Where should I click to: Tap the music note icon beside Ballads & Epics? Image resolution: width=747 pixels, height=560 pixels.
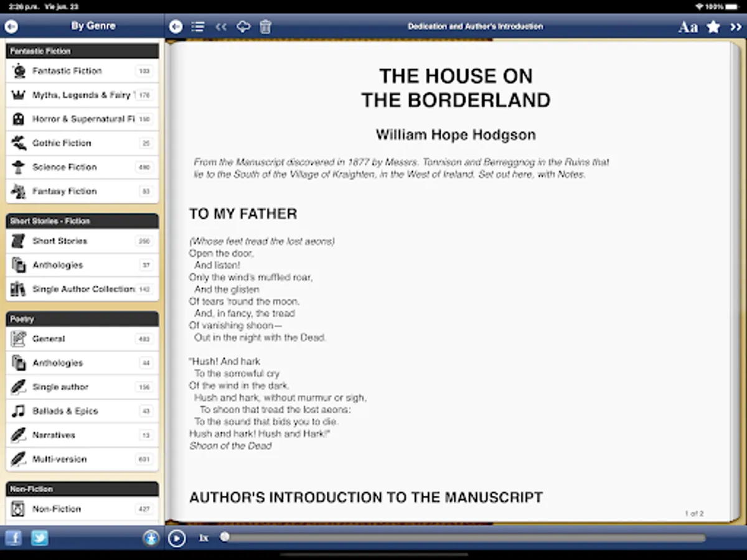(x=19, y=411)
